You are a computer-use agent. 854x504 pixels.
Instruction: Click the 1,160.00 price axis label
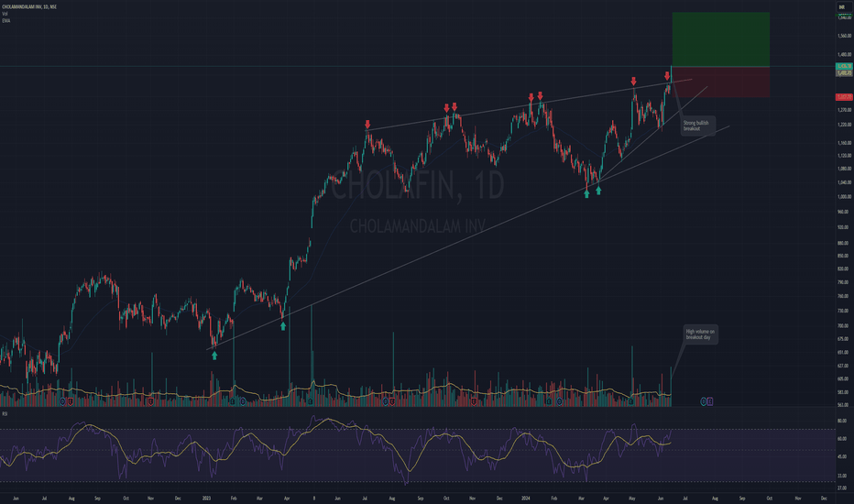click(x=845, y=143)
